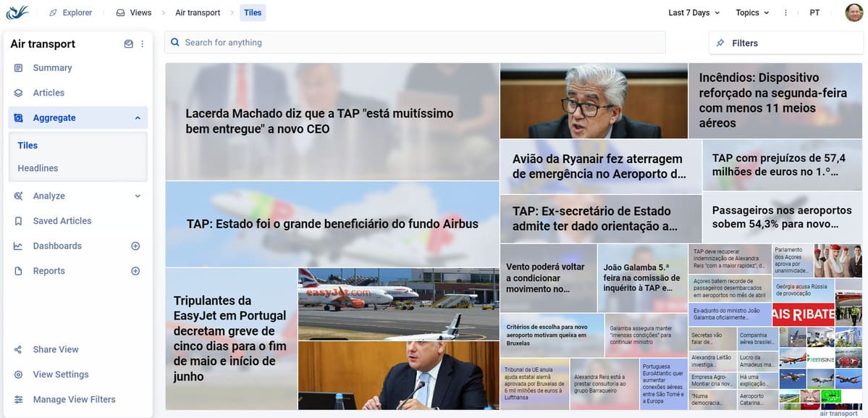Expand the Topics dropdown
The image size is (868, 418).
(752, 13)
